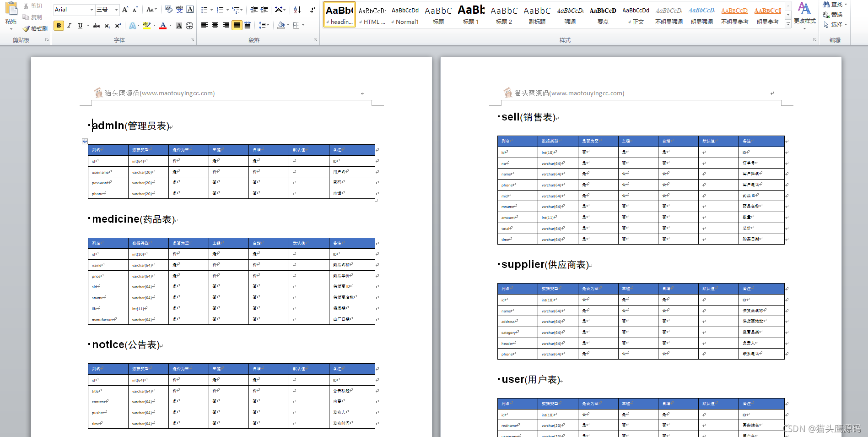
Task: Click the sort A-Z icon
Action: pos(297,10)
